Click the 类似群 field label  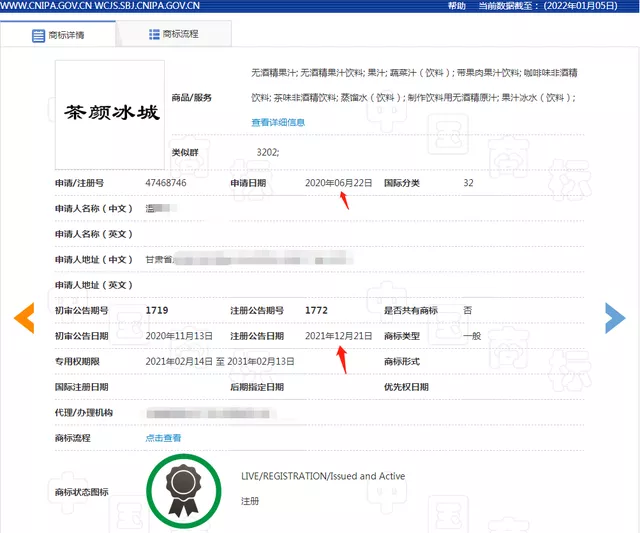point(185,152)
